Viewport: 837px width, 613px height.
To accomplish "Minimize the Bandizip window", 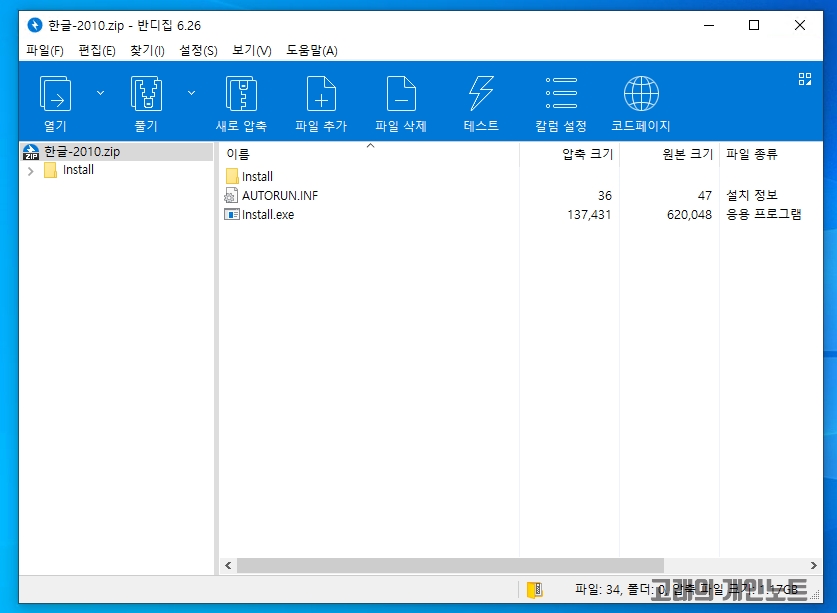I will [709, 25].
